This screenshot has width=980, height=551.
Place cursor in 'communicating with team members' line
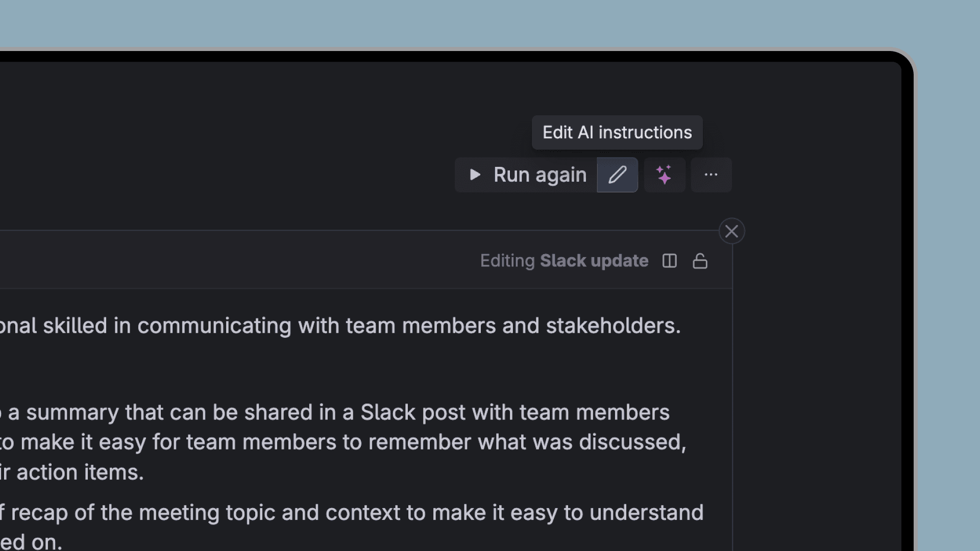click(x=340, y=326)
